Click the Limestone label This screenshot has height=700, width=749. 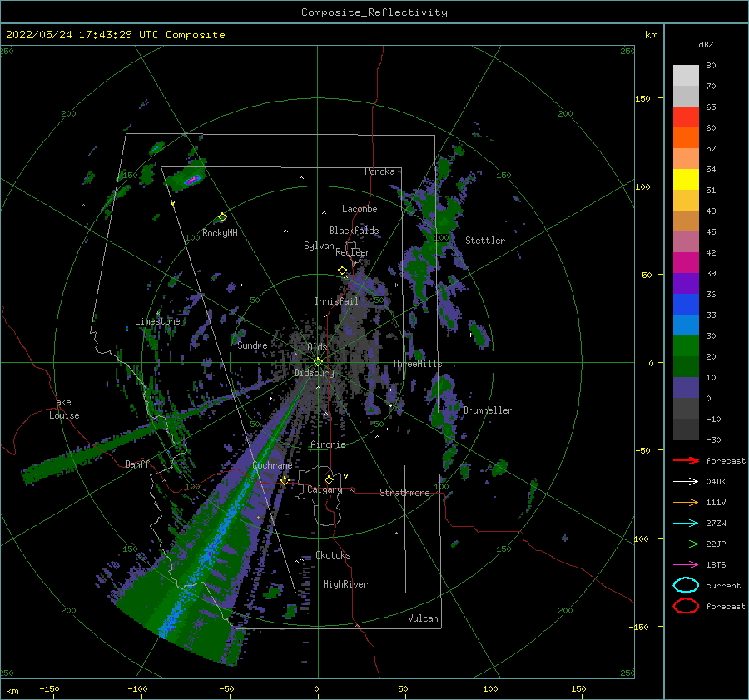[x=157, y=321]
